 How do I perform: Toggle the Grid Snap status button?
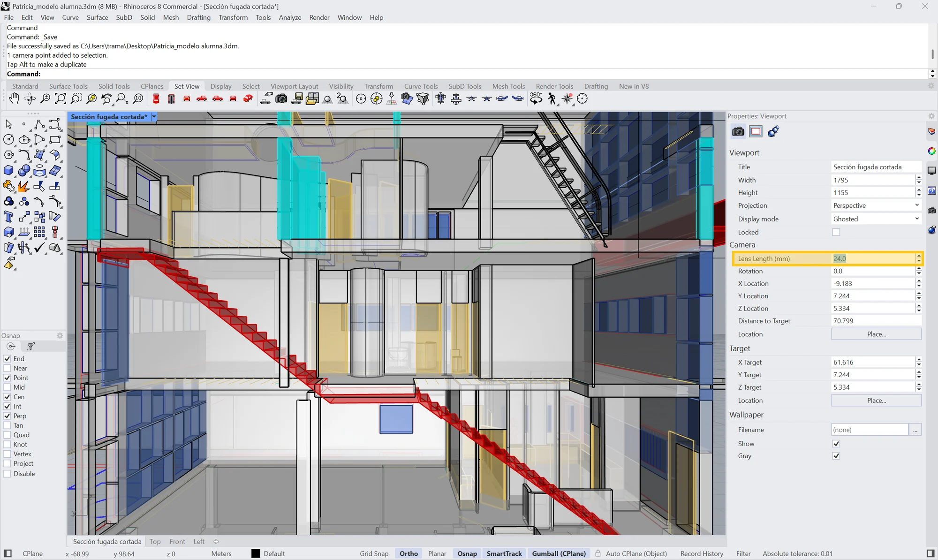click(x=374, y=553)
